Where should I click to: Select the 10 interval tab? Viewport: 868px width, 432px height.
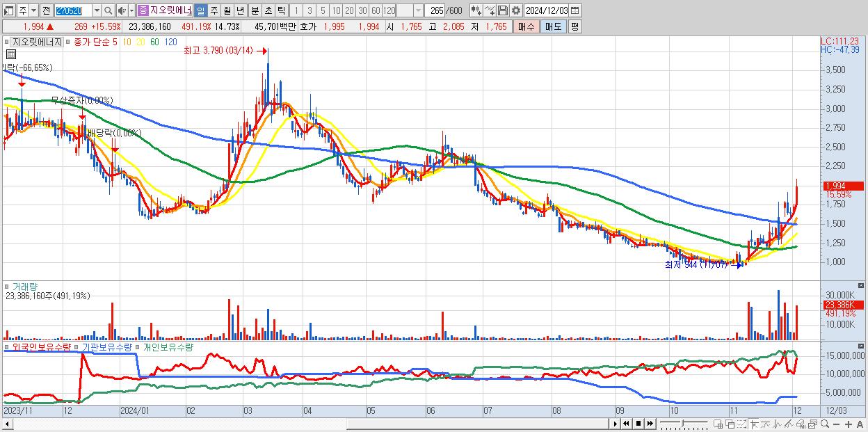click(336, 10)
